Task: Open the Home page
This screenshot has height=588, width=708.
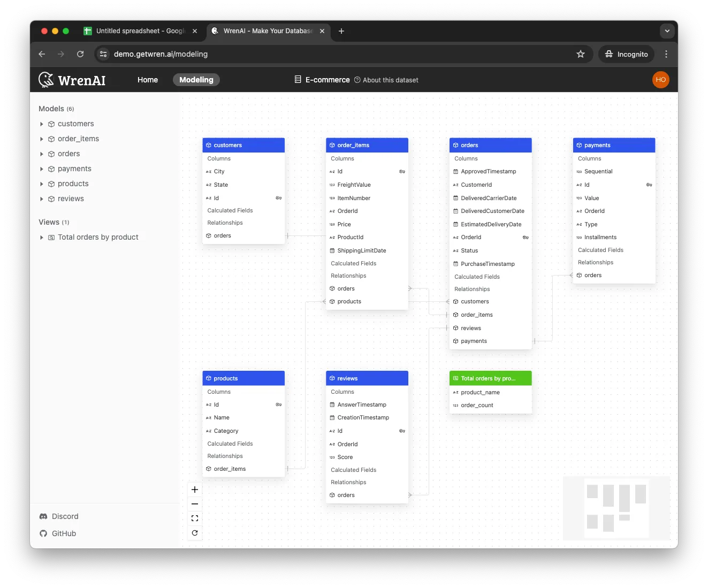Action: click(148, 80)
